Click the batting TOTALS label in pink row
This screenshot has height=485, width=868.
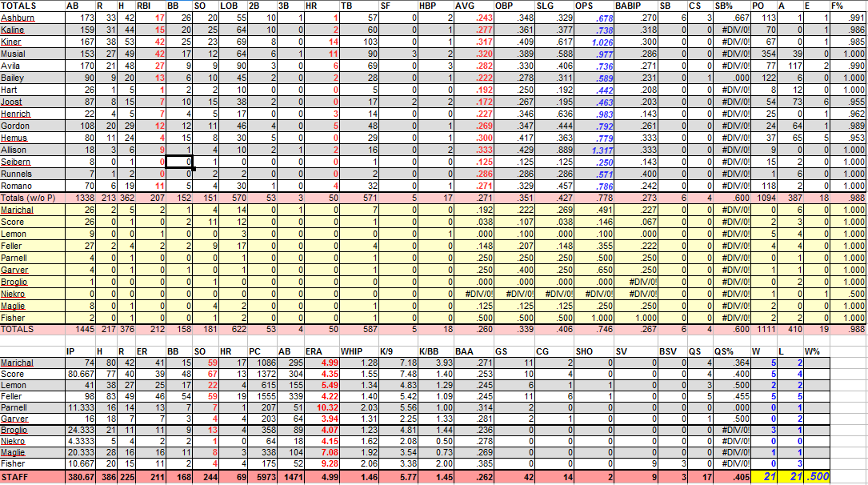pyautogui.click(x=33, y=329)
